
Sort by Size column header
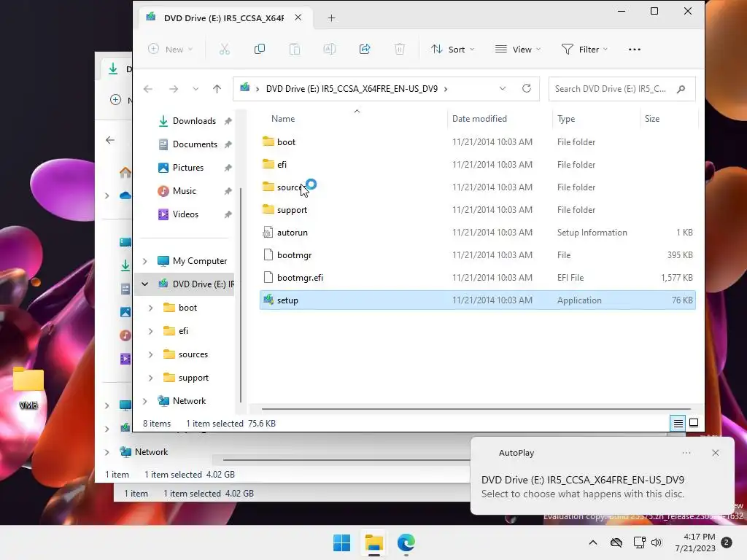(652, 119)
